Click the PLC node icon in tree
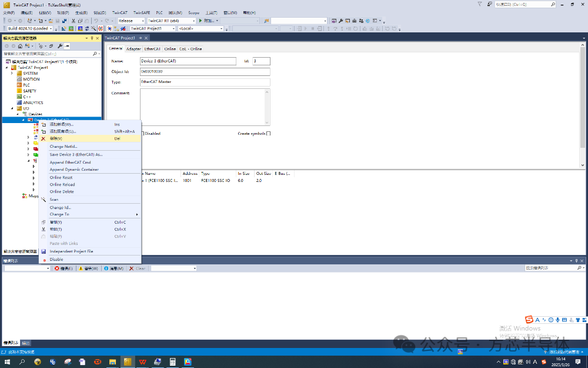 (x=19, y=85)
